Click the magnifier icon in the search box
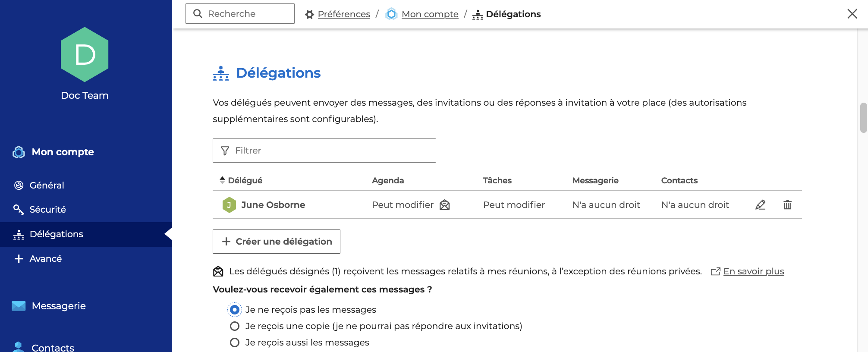Viewport: 868px width, 352px height. coord(198,14)
